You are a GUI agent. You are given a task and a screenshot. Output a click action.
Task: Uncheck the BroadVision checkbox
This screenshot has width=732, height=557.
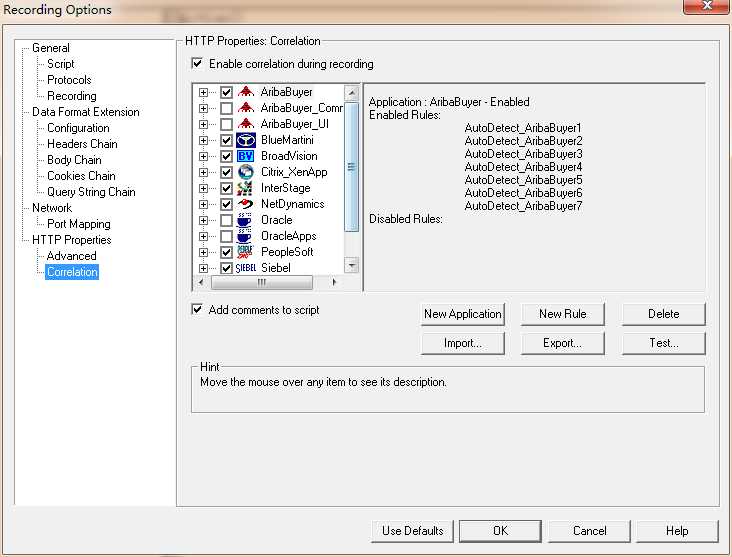click(226, 156)
